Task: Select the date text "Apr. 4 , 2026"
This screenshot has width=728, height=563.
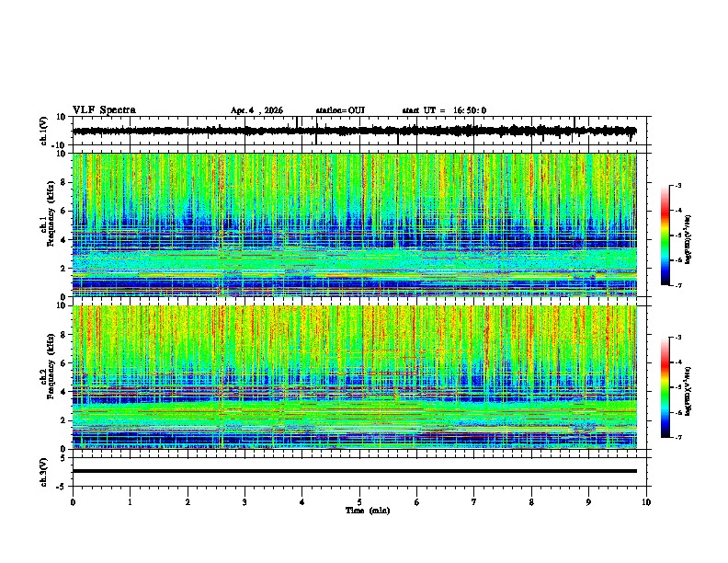Action: coord(256,110)
